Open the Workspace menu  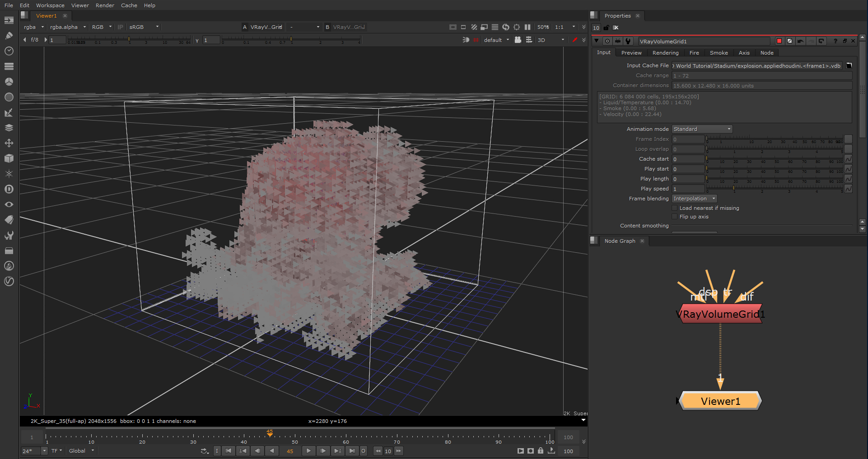50,5
